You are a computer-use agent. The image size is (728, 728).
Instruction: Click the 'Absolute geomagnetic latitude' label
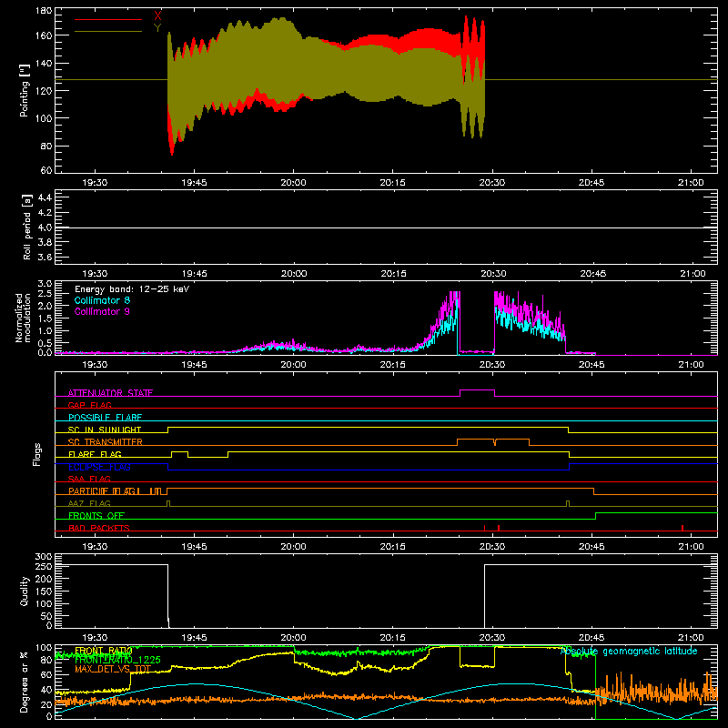[629, 652]
